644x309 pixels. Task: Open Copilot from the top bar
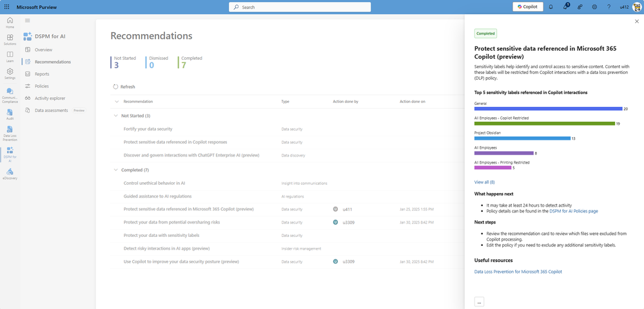528,7
